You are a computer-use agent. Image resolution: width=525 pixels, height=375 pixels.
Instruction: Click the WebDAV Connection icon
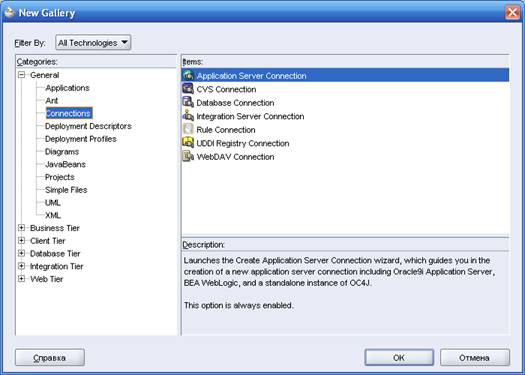click(x=188, y=156)
